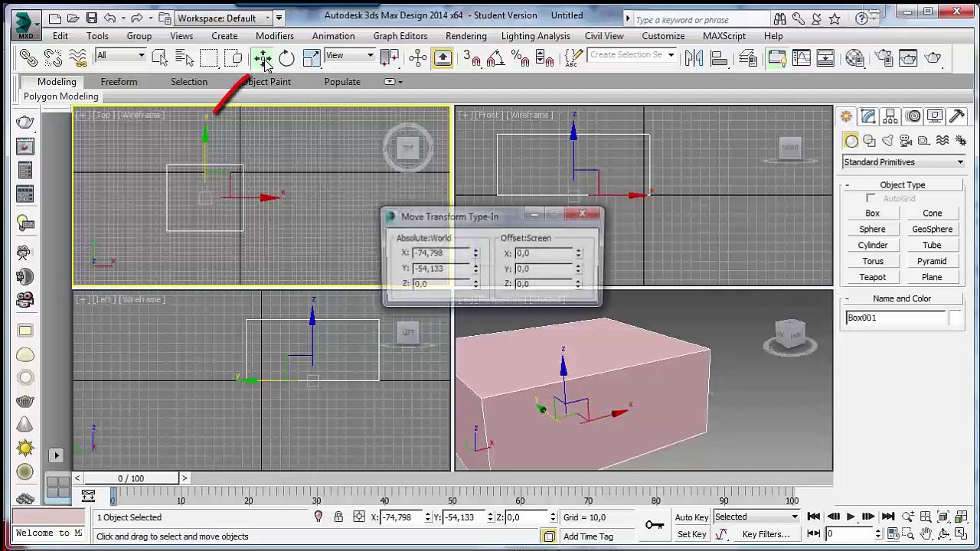Activate Select and Rotate tool
This screenshot has height=551, width=980.
286,57
